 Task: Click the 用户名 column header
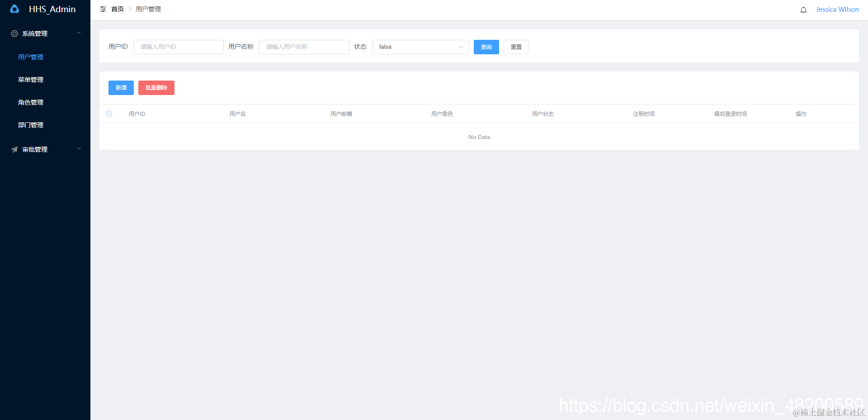[x=238, y=114]
